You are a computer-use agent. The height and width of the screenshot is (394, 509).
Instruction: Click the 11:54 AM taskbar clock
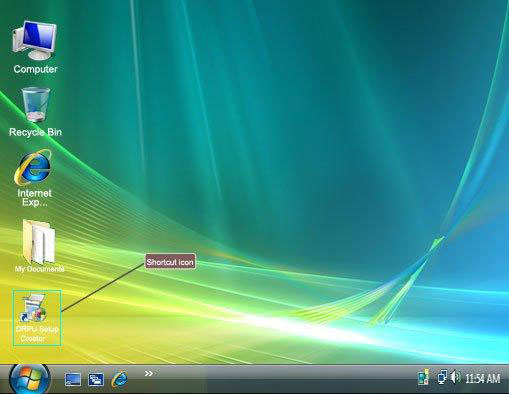pos(483,379)
